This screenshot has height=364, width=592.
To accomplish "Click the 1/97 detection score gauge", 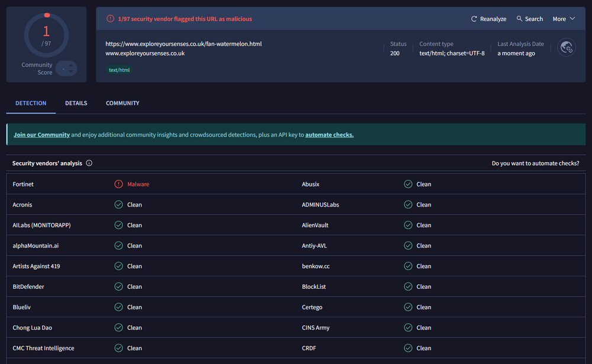I will tap(46, 35).
